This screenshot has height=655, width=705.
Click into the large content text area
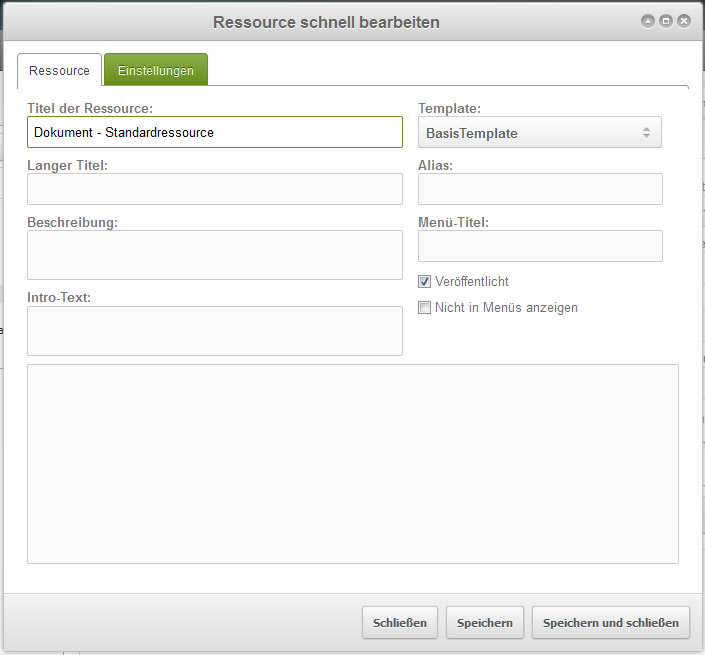352,463
